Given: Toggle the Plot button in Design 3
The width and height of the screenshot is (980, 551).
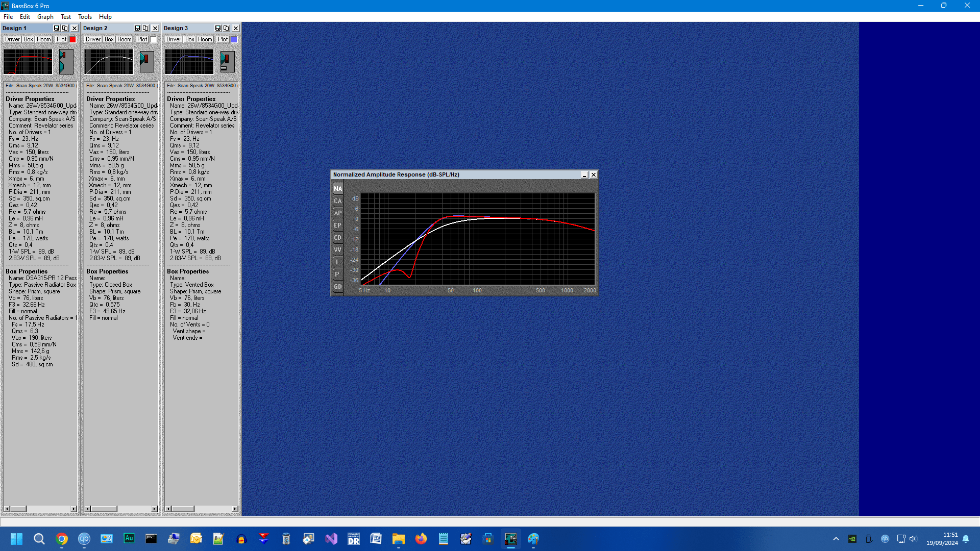Looking at the screenshot, I should click(223, 39).
